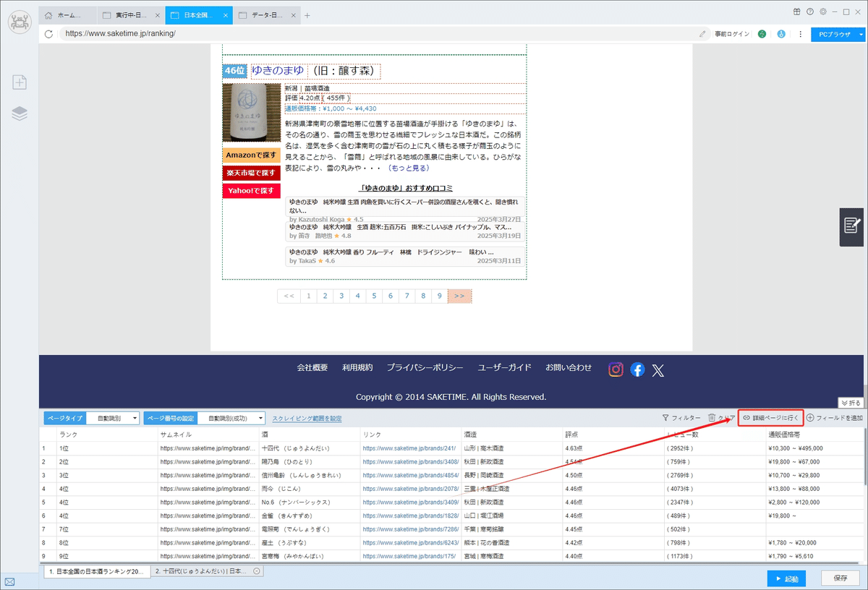The image size is (868, 590).
Task: Go to pagination page 9
Action: [439, 296]
